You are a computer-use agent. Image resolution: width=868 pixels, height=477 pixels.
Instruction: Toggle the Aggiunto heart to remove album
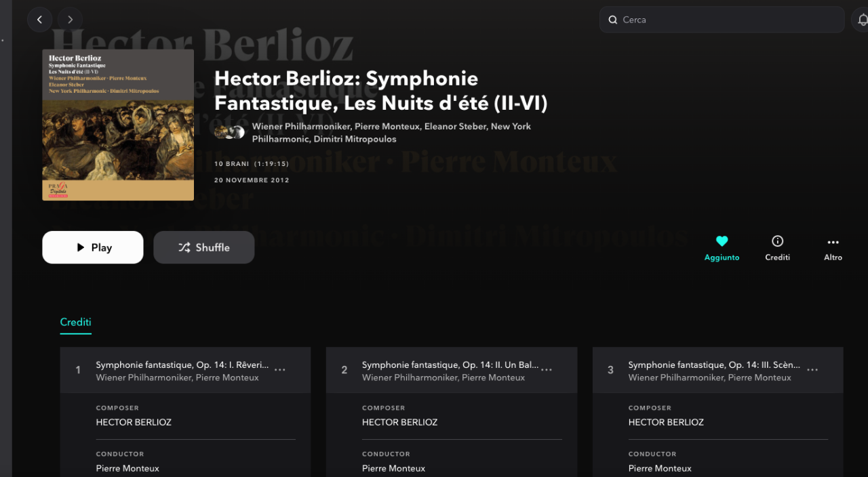(722, 241)
